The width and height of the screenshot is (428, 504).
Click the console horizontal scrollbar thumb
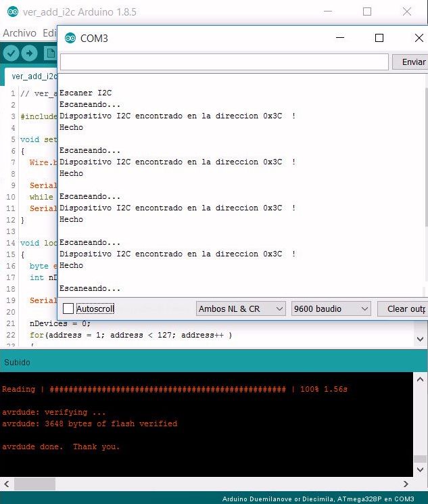34,484
